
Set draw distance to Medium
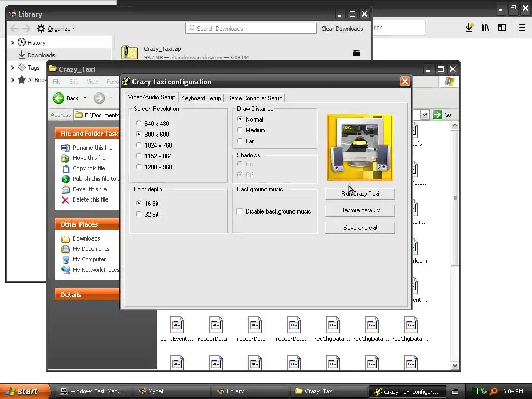240,130
